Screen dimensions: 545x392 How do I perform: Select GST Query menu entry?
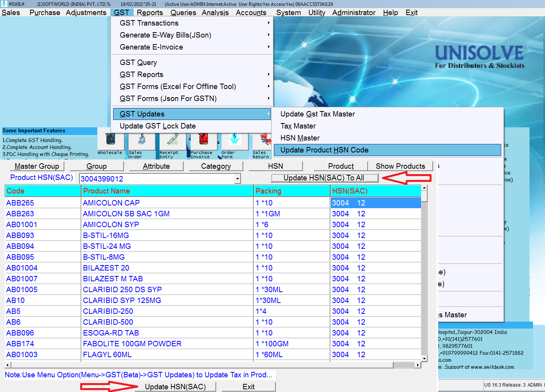(x=193, y=62)
